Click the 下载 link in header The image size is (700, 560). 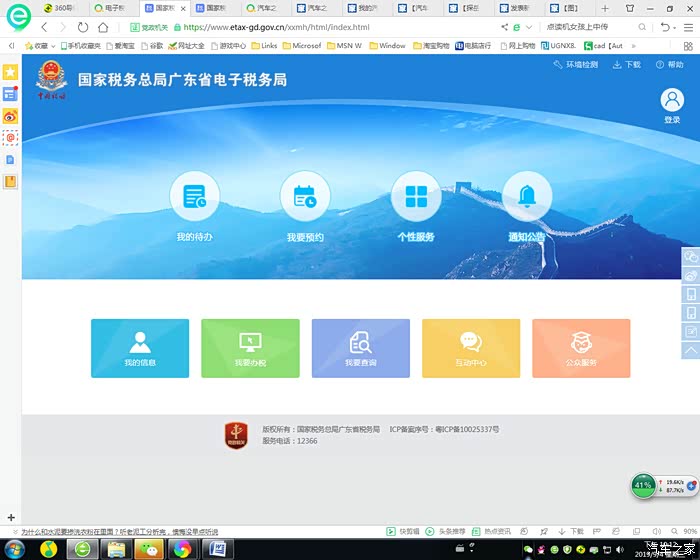point(627,65)
